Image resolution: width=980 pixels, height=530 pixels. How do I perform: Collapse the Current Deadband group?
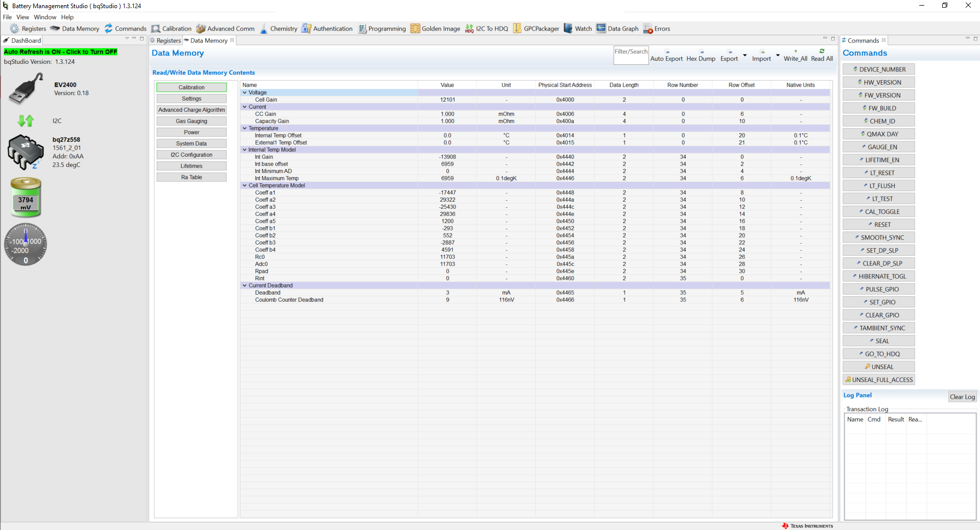point(245,285)
